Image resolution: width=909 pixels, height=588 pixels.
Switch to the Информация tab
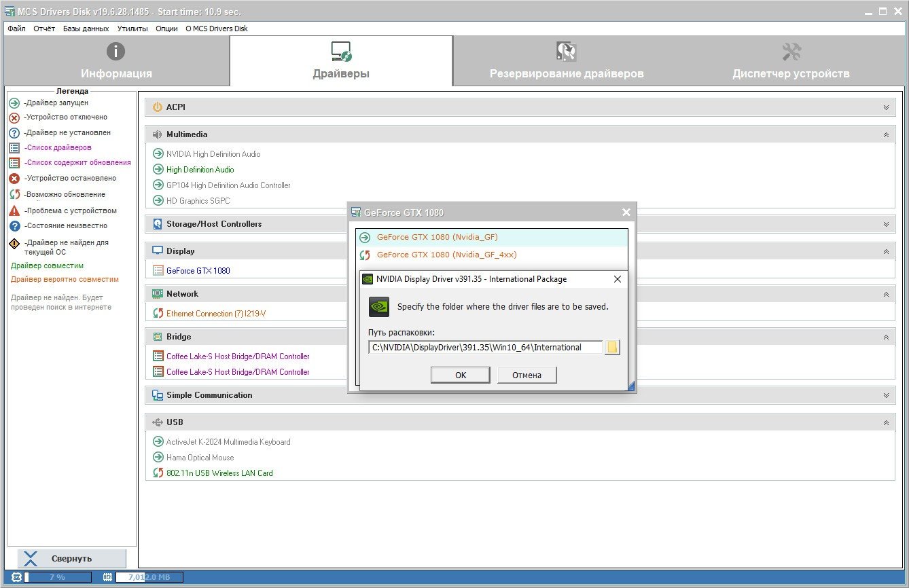point(116,61)
